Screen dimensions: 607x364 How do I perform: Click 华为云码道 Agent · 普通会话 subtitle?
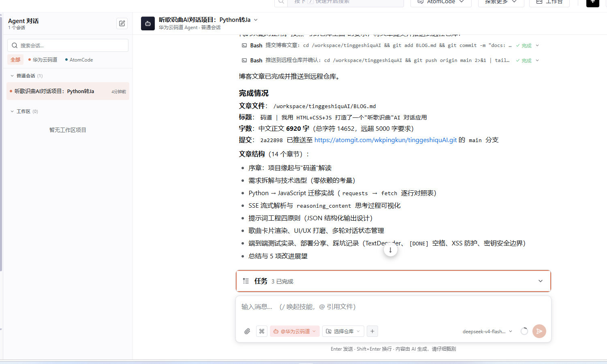click(x=190, y=28)
